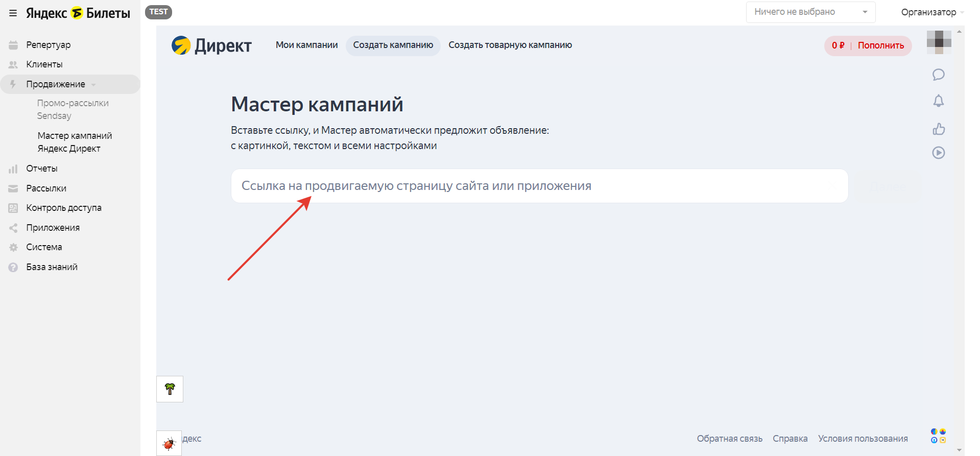
Task: Select Мастер кампаний Яндекс Директ subitem
Action: pos(75,142)
